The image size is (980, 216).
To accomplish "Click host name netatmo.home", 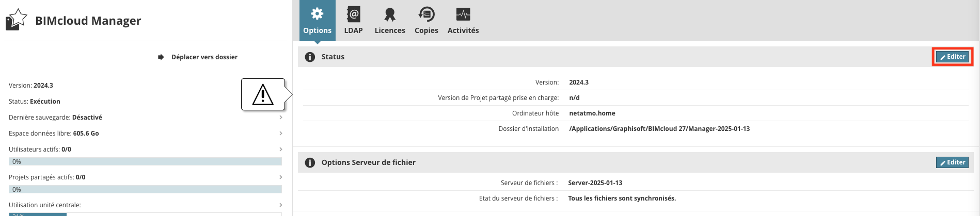I will pyautogui.click(x=592, y=113).
